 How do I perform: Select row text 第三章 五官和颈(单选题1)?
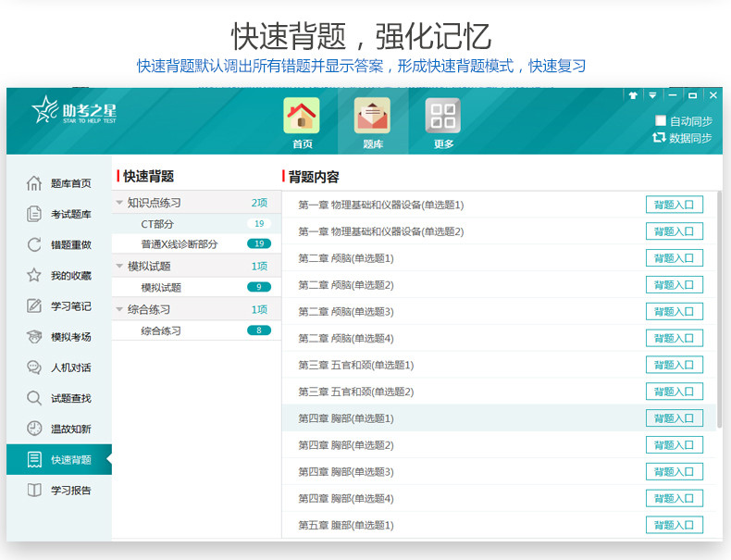point(355,365)
